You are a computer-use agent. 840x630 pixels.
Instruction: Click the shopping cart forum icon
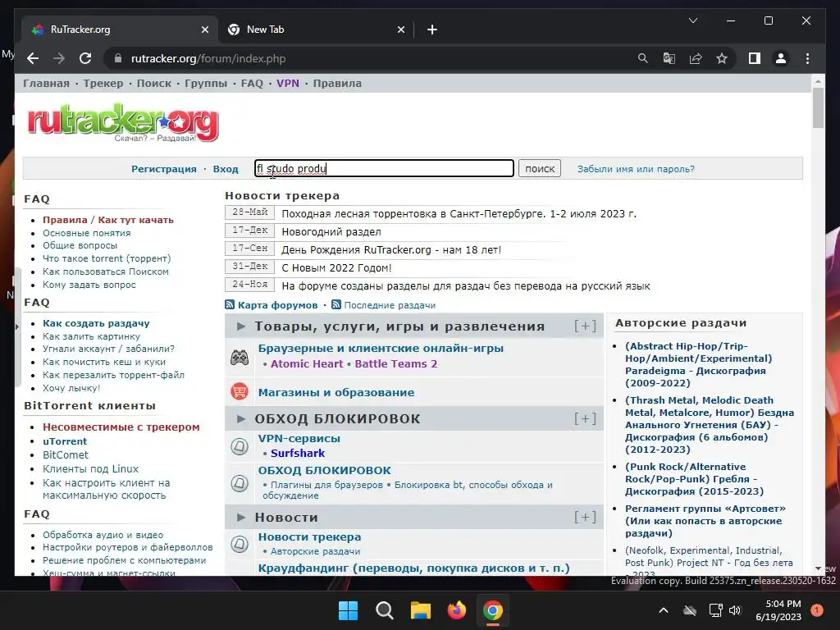(x=240, y=391)
